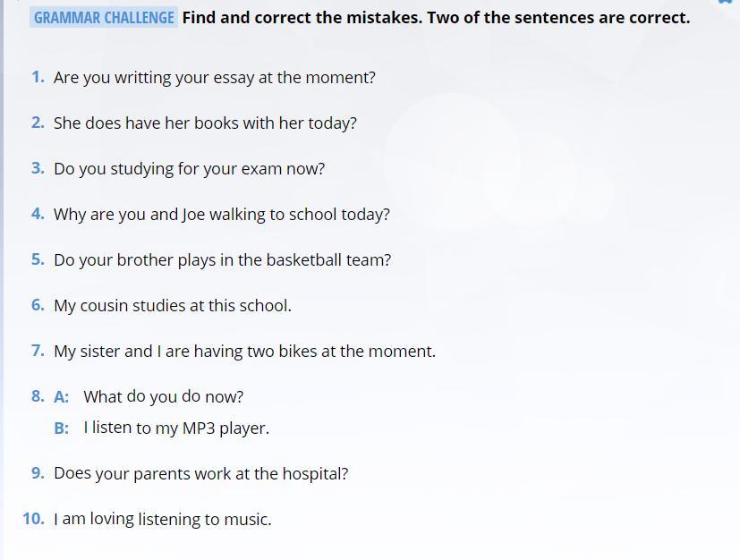Click the GRAMMAR CHALLENGE label
Image resolution: width=740 pixels, height=560 pixels.
(x=104, y=18)
